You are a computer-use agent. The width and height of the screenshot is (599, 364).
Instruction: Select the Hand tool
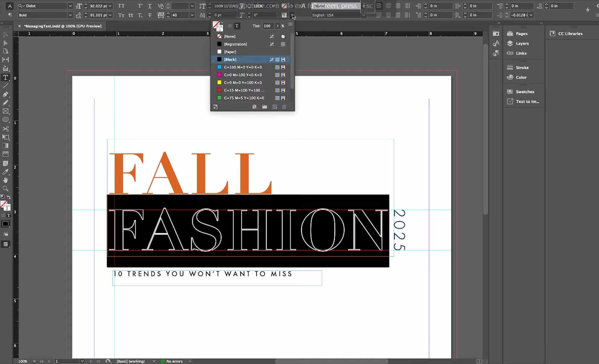pos(6,180)
